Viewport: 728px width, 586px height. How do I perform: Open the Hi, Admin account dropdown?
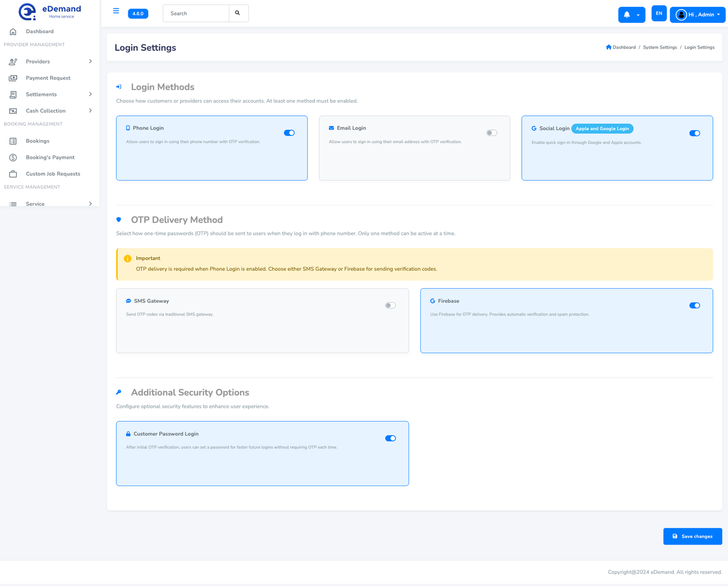pyautogui.click(x=697, y=15)
